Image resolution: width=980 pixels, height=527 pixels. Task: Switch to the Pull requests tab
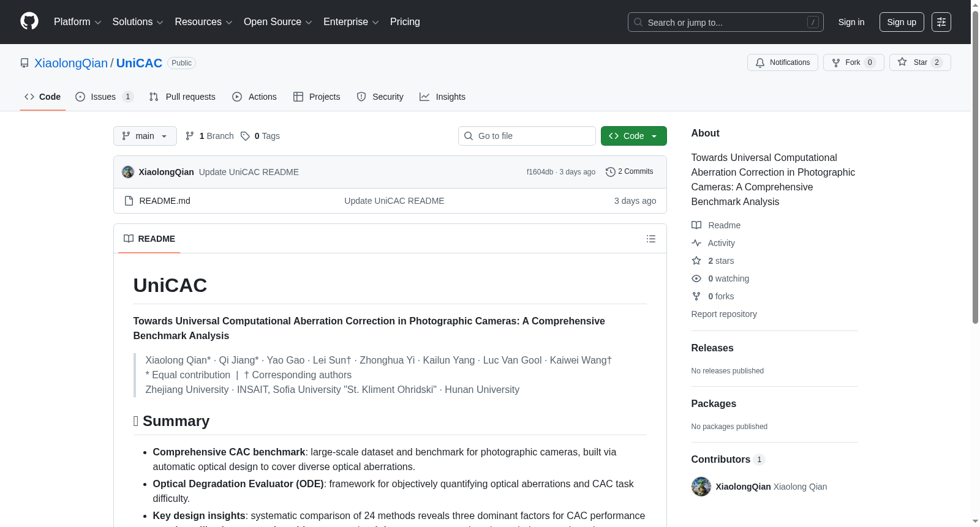(x=183, y=97)
